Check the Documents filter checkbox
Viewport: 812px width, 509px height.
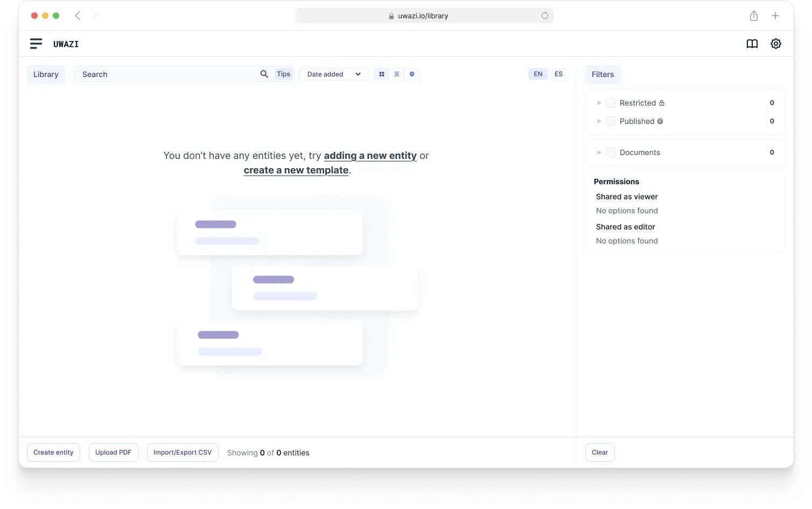pyautogui.click(x=611, y=152)
